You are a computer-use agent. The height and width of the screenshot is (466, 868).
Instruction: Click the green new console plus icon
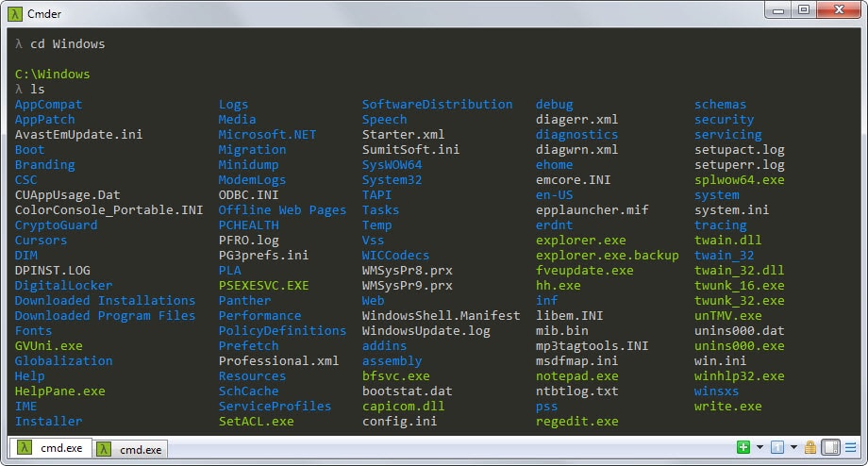pyautogui.click(x=743, y=447)
